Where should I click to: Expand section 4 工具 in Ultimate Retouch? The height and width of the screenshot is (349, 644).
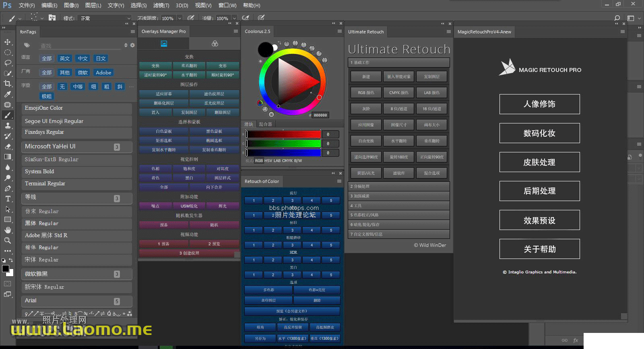(398, 205)
